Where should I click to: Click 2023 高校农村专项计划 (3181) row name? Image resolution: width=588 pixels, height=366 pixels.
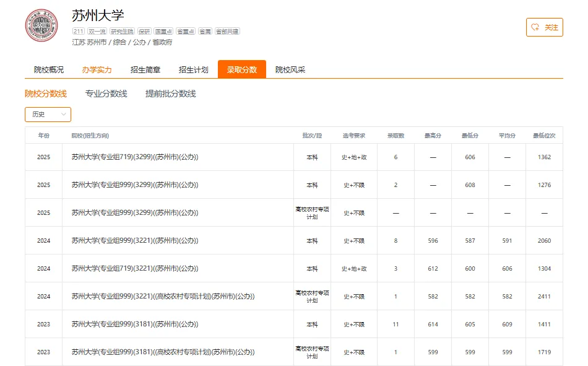click(x=163, y=352)
